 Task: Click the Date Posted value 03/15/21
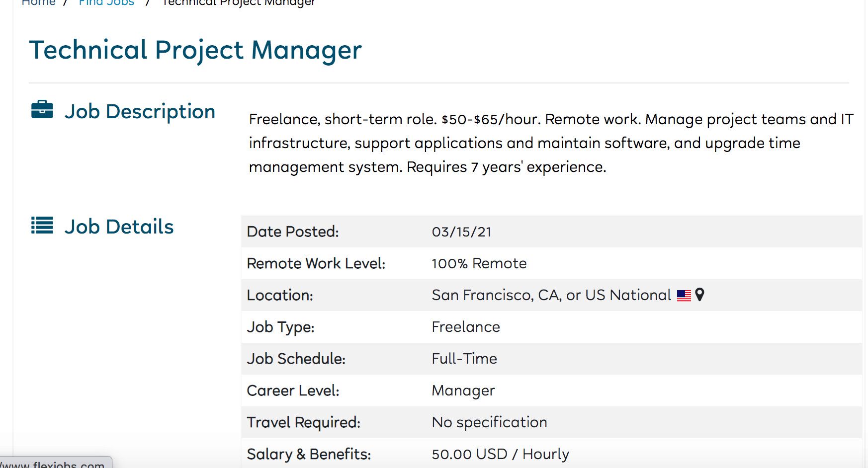(x=461, y=232)
